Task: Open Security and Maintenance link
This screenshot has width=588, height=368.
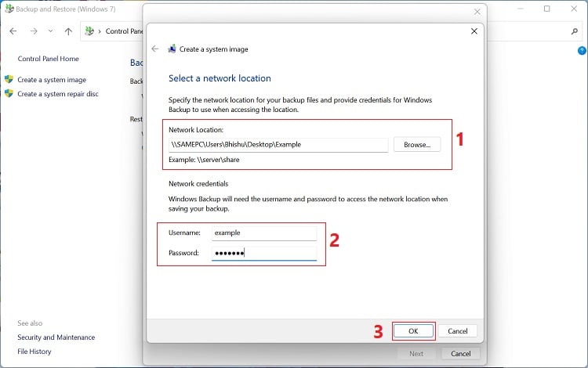Action: (56, 337)
